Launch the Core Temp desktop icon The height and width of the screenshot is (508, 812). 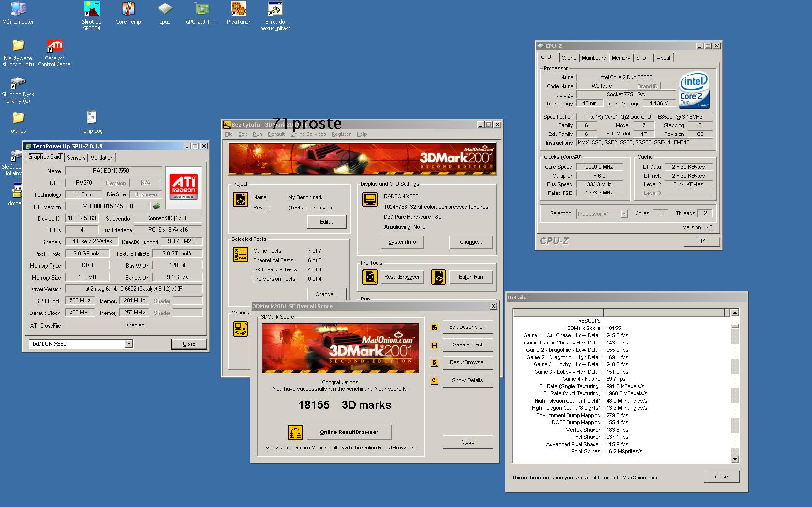(128, 13)
